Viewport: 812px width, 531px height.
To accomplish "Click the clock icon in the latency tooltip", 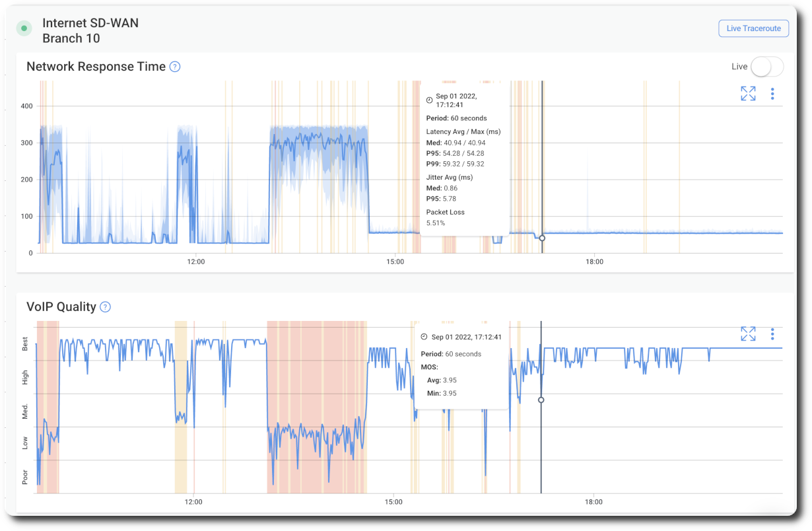I will point(429,98).
